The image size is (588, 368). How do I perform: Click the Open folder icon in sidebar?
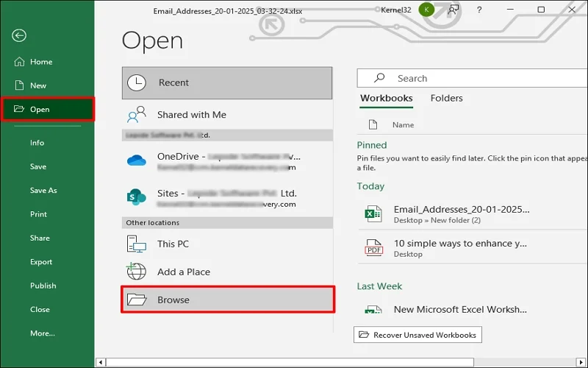[19, 109]
